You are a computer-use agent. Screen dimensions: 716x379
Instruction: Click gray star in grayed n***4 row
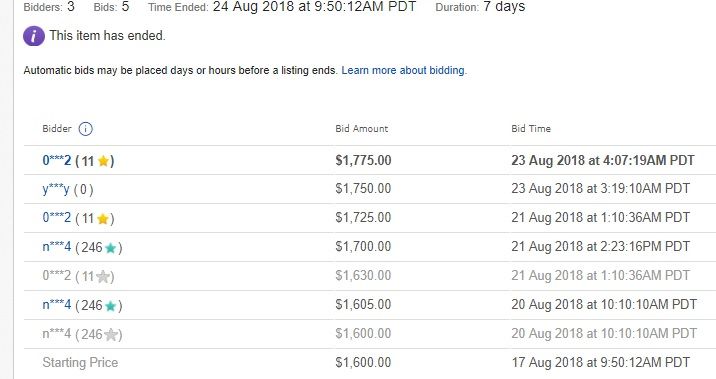(x=111, y=335)
